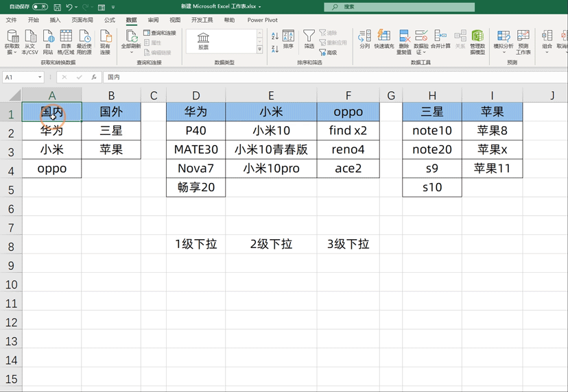Image resolution: width=568 pixels, height=392 pixels.
Task: Open the Help (帮助) tab
Action: (229, 20)
